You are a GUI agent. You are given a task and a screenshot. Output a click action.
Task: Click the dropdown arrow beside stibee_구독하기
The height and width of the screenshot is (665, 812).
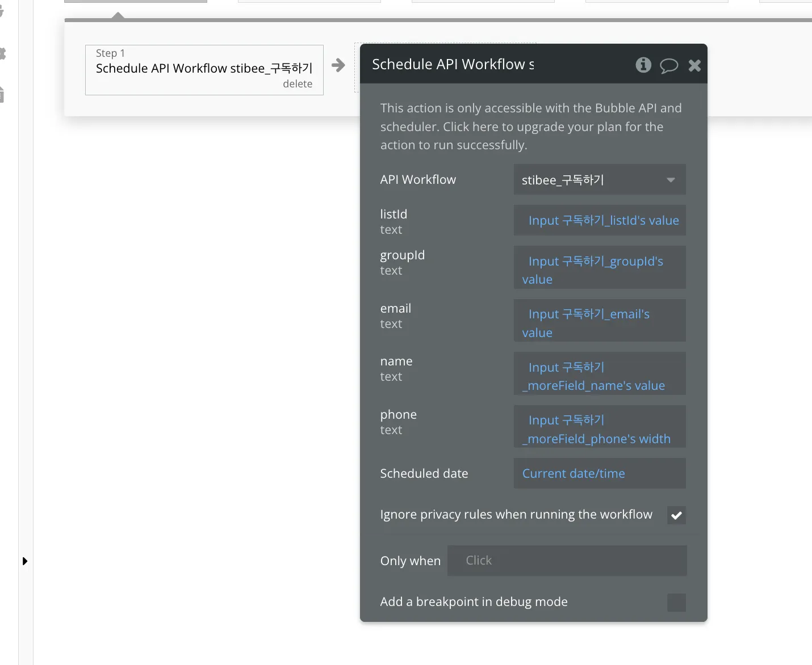click(x=671, y=180)
